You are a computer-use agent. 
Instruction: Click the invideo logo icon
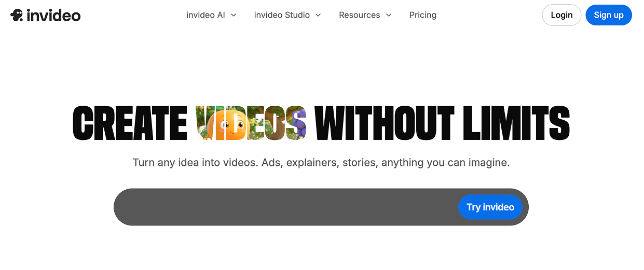(17, 15)
